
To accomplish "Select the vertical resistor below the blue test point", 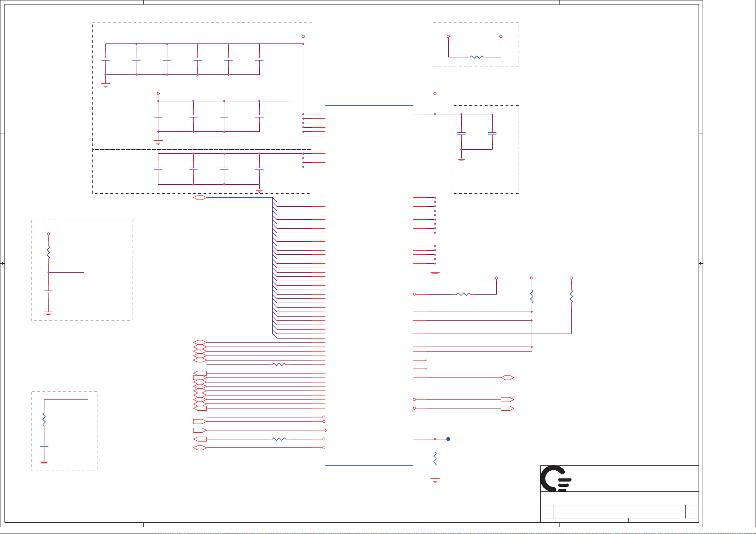I will point(435,459).
